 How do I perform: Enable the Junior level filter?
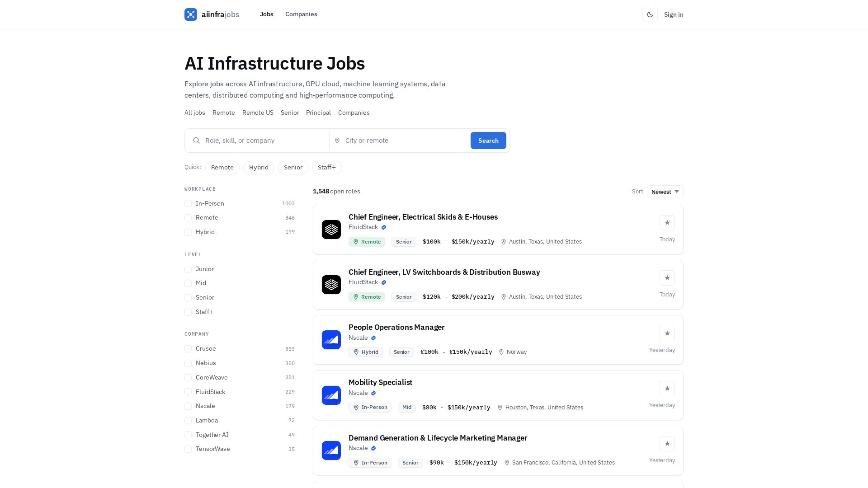pyautogui.click(x=188, y=269)
